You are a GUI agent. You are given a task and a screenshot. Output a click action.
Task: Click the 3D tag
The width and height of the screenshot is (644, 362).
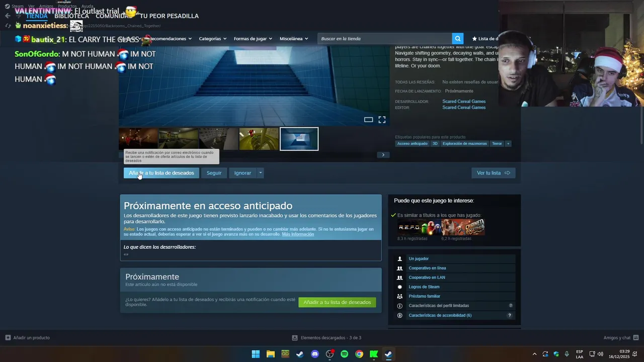click(435, 143)
